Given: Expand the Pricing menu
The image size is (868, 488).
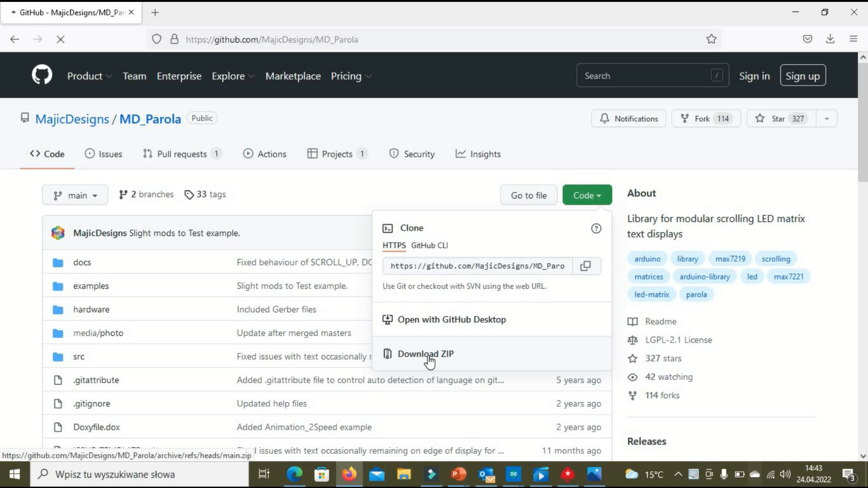Looking at the screenshot, I should [351, 76].
